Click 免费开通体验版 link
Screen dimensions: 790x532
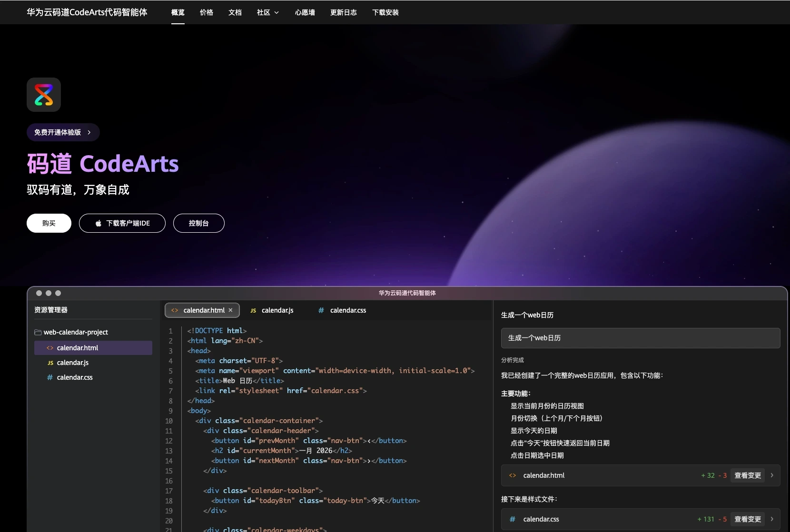[x=63, y=132]
